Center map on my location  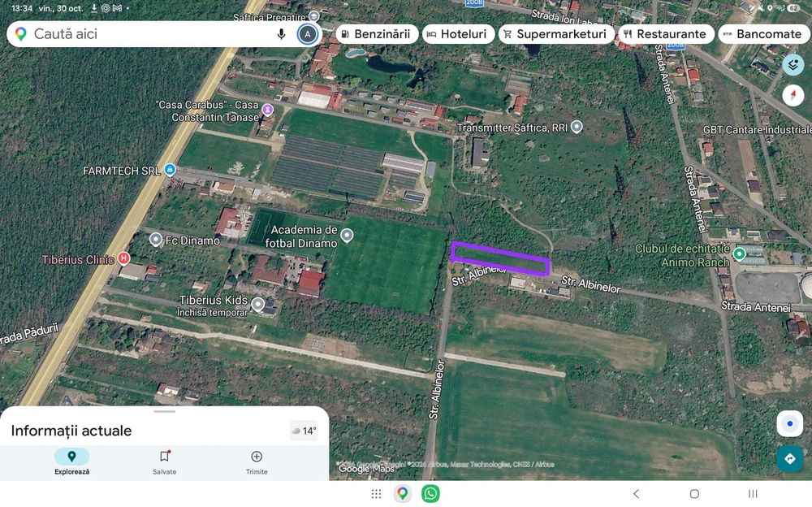coord(790,423)
